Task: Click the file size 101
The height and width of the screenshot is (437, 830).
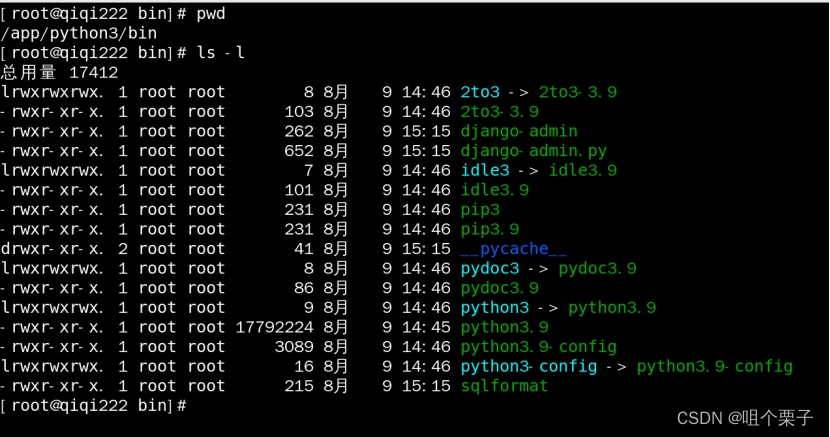Action: [x=299, y=190]
